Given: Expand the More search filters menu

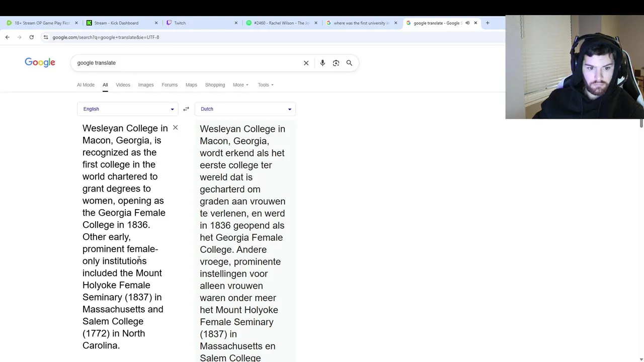Looking at the screenshot, I should pos(240,85).
